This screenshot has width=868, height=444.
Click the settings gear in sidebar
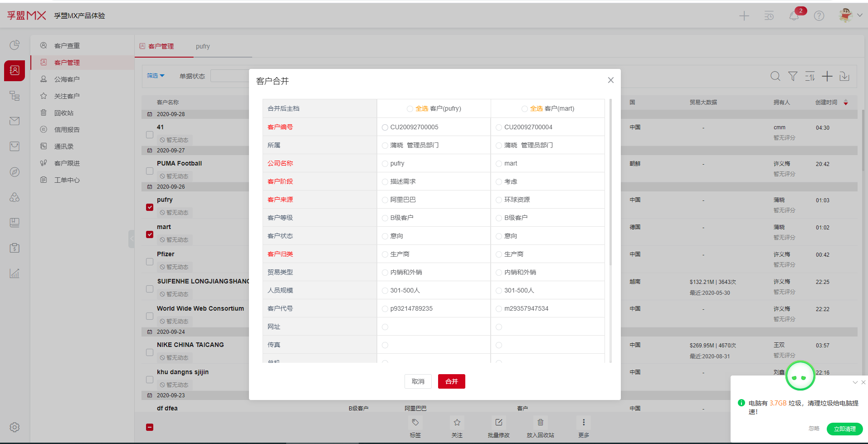click(x=15, y=427)
